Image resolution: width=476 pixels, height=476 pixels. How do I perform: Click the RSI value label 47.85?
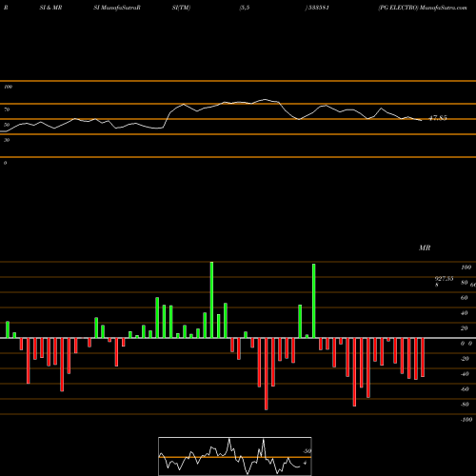(x=438, y=118)
